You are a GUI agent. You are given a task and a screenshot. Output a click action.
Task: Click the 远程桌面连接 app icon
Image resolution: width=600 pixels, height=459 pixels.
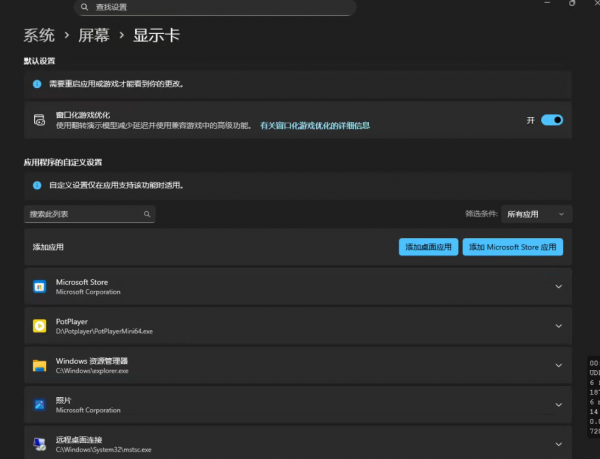(39, 444)
